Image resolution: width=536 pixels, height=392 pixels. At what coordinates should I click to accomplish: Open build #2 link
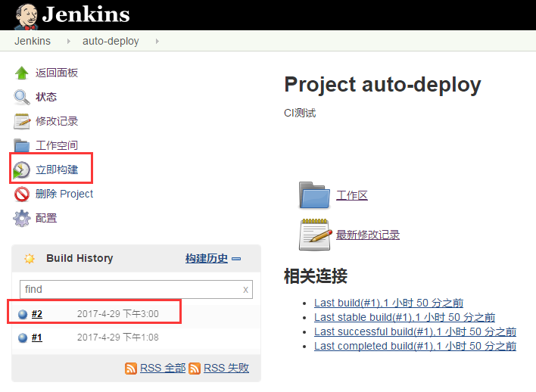[37, 314]
